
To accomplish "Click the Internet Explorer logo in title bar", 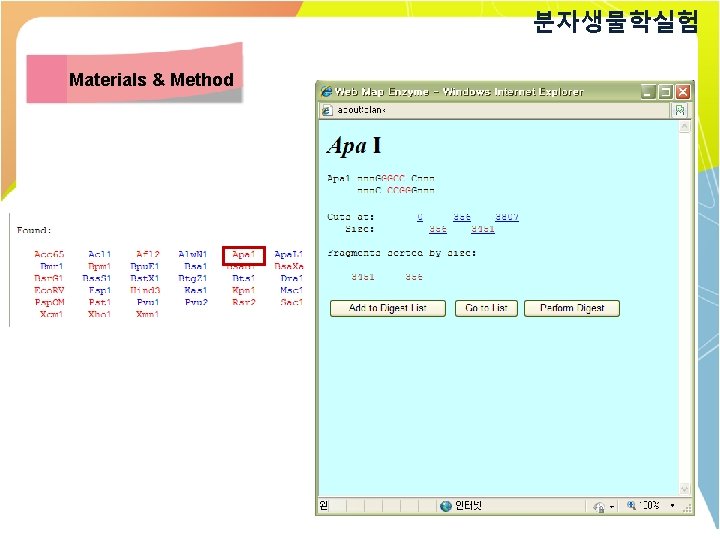I will click(326, 92).
